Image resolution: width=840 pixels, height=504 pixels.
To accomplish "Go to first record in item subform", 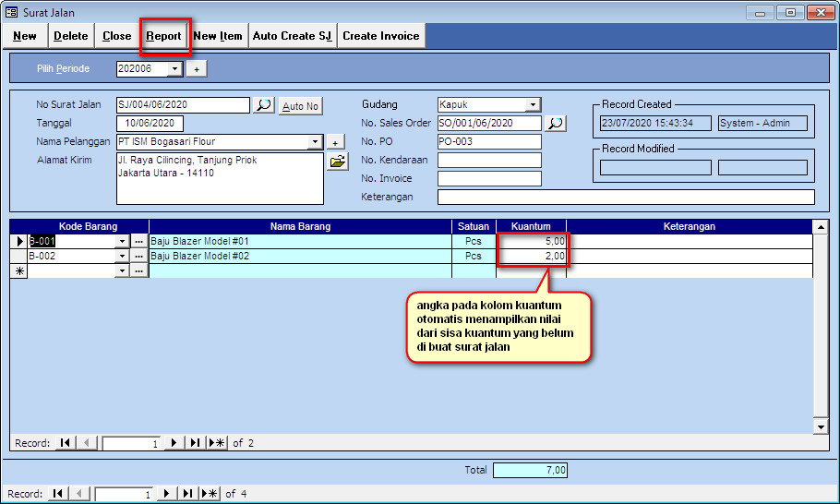I will click(66, 443).
